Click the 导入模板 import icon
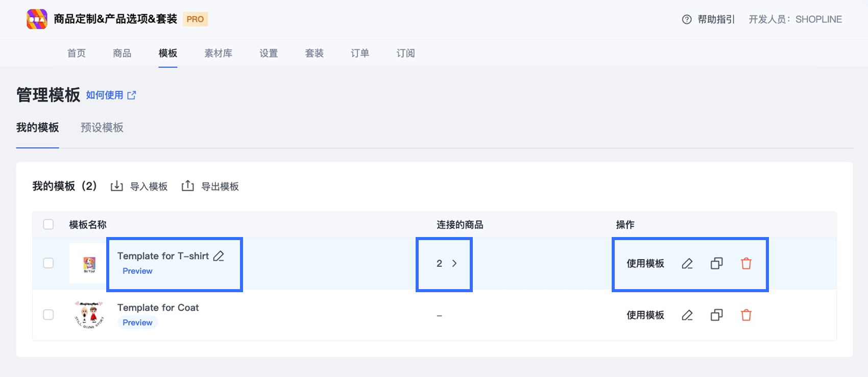 [x=117, y=186]
